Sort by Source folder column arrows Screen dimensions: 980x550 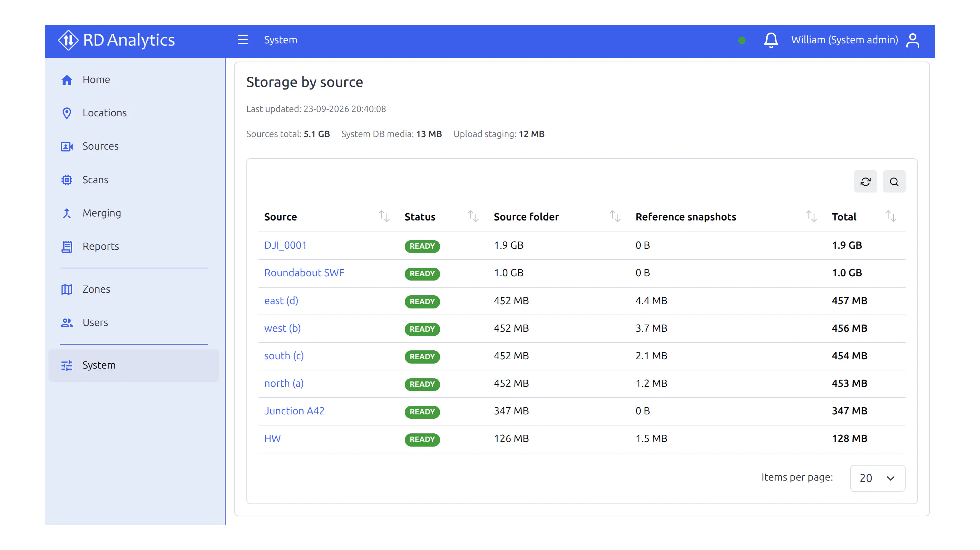click(x=615, y=216)
